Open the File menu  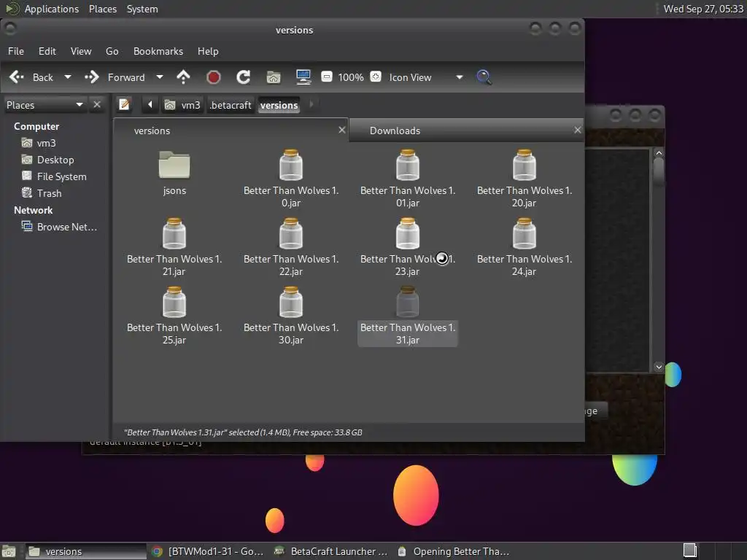[16, 51]
